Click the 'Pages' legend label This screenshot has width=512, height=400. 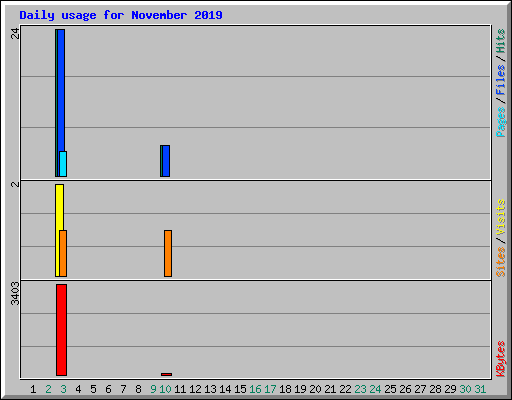501,122
